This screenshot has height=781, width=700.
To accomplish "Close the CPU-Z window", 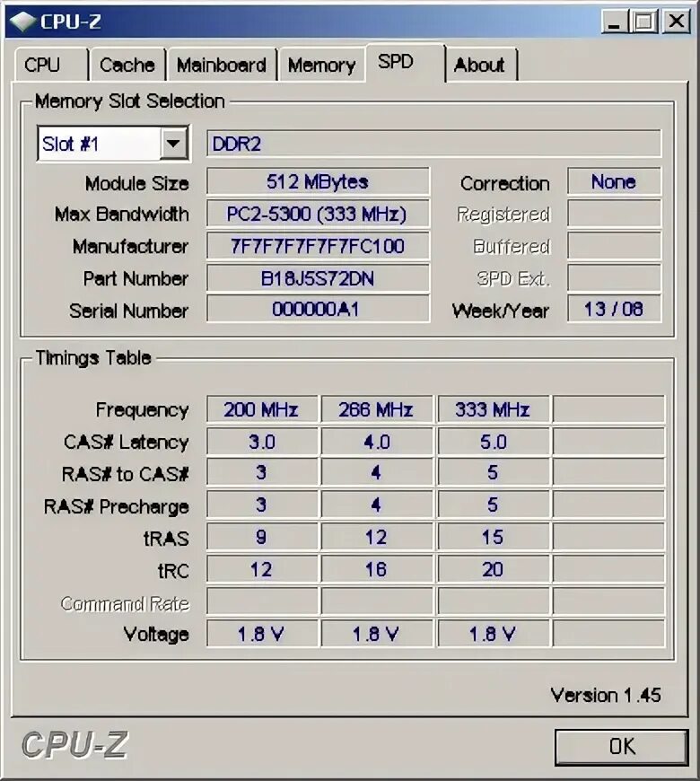I will [676, 22].
